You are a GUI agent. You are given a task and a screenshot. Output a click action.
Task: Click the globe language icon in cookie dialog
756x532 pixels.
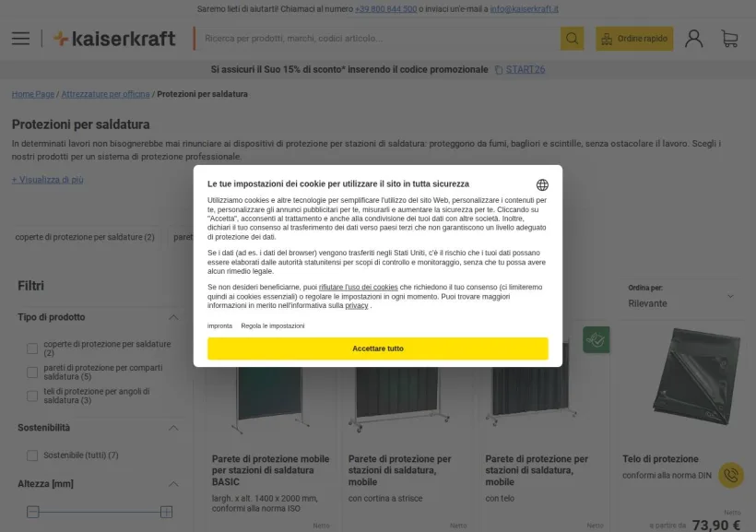542,184
